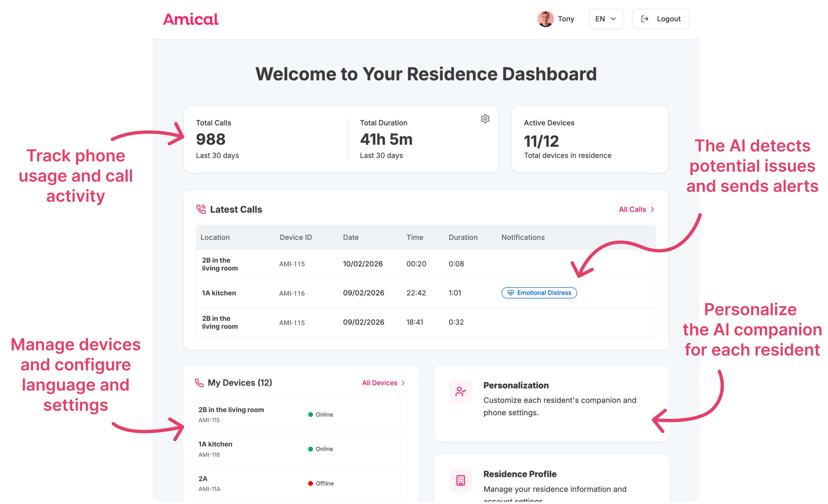The image size is (828, 504).
Task: Click the Logout button
Action: click(660, 19)
